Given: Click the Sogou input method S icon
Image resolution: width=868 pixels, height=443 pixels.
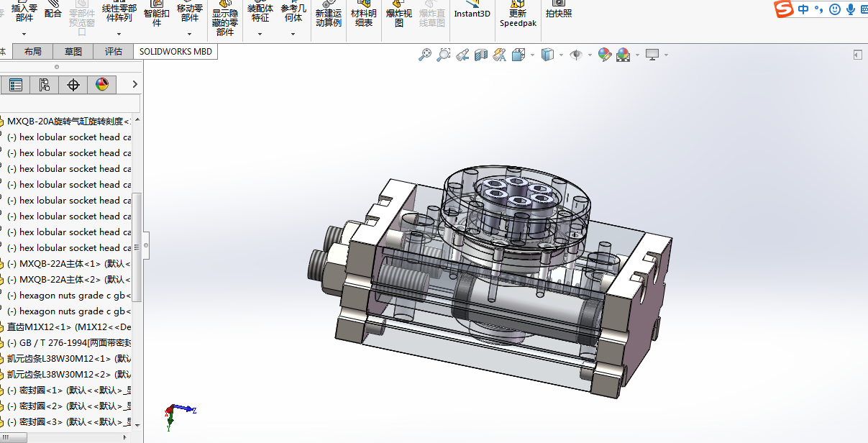Looking at the screenshot, I should (x=784, y=9).
